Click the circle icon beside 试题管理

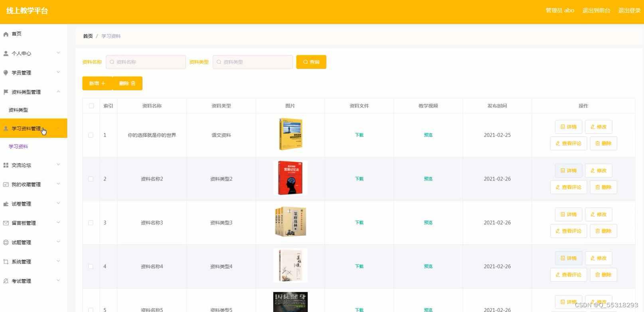click(x=6, y=242)
